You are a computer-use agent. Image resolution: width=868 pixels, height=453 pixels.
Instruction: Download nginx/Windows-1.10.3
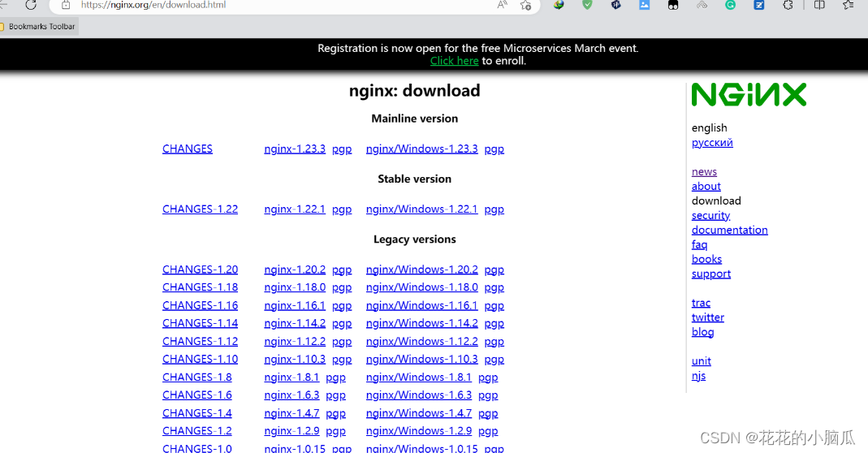coord(422,360)
